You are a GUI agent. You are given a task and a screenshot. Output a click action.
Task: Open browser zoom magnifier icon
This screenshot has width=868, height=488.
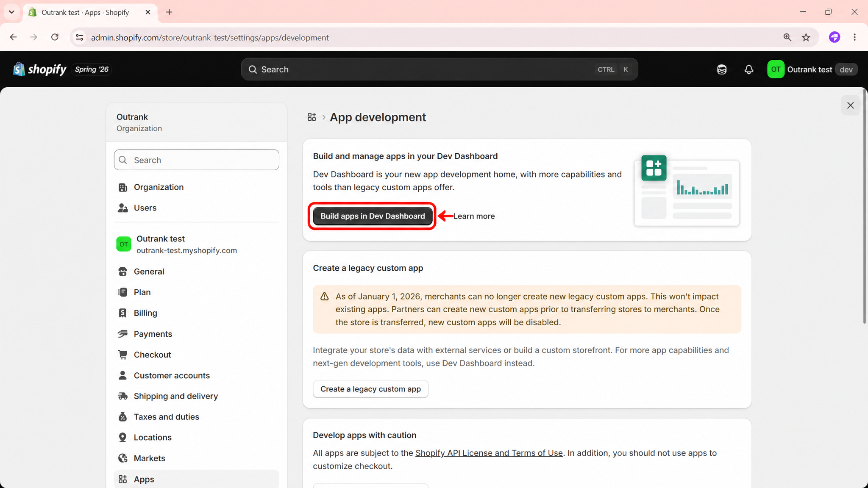point(787,37)
